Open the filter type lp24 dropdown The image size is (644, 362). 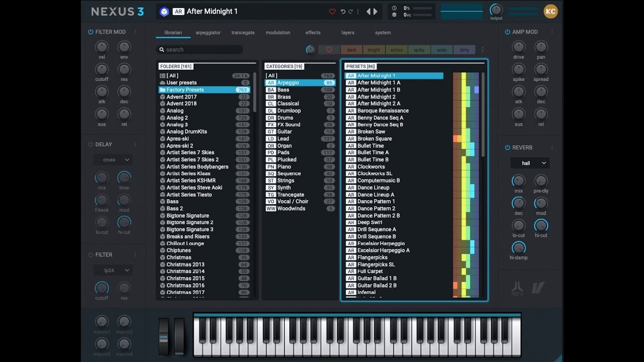[113, 270]
